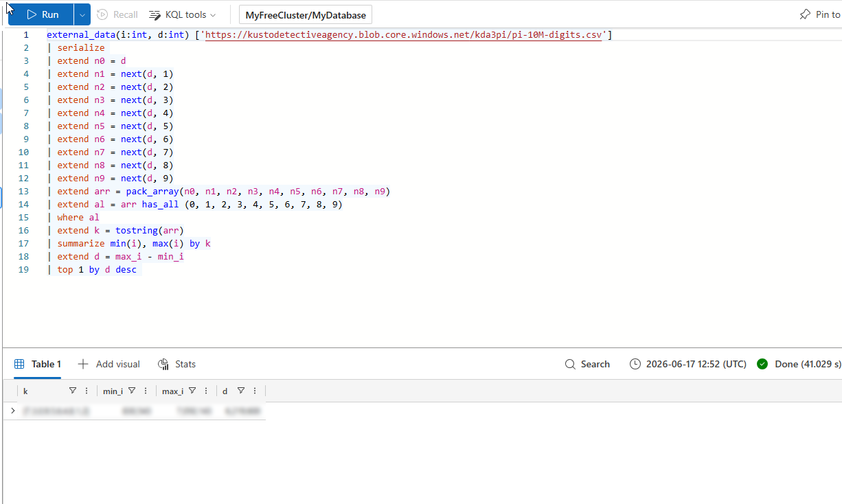Open the max_i column options menu
The height and width of the screenshot is (504, 842).
coord(206,391)
